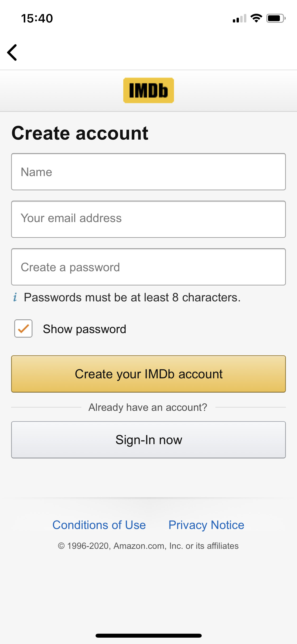This screenshot has height=644, width=297.
Task: Open the Conditions of Use page
Action: click(99, 525)
